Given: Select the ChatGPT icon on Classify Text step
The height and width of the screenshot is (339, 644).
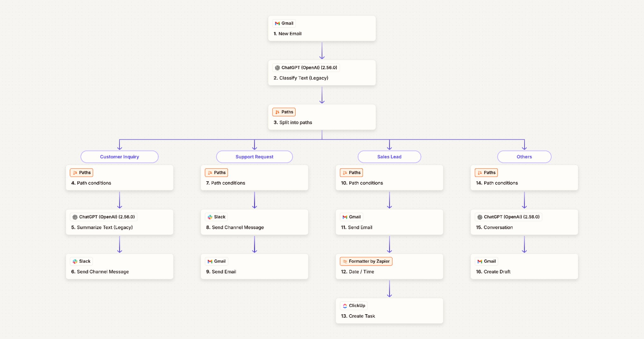Looking at the screenshot, I should [x=278, y=68].
